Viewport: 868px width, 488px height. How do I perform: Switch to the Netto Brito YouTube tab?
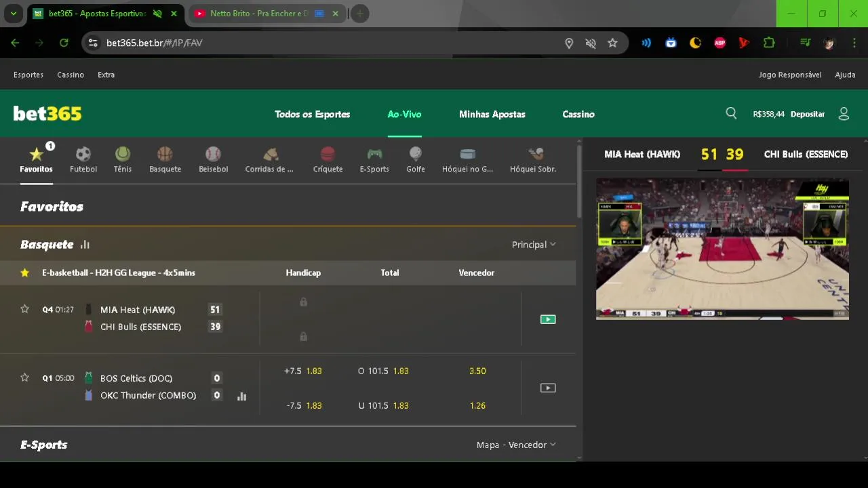click(258, 14)
